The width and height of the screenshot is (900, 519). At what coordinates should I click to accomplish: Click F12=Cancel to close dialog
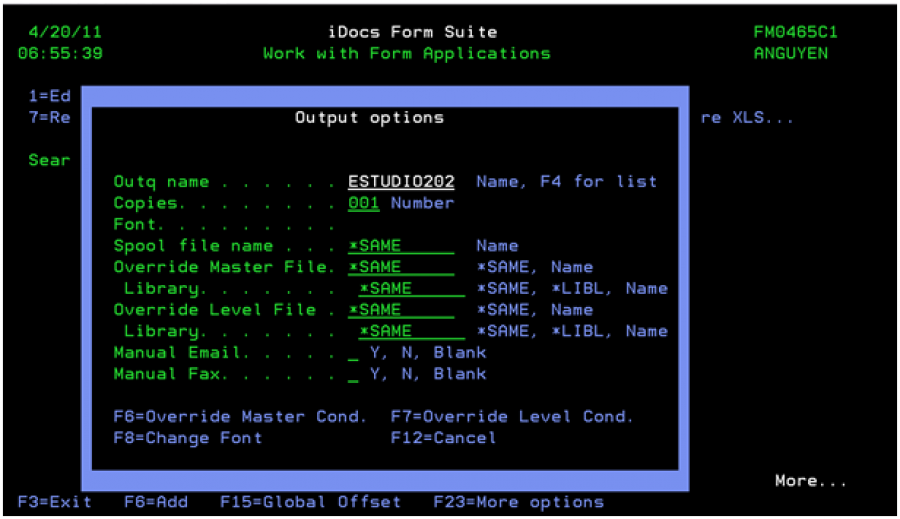point(443,438)
